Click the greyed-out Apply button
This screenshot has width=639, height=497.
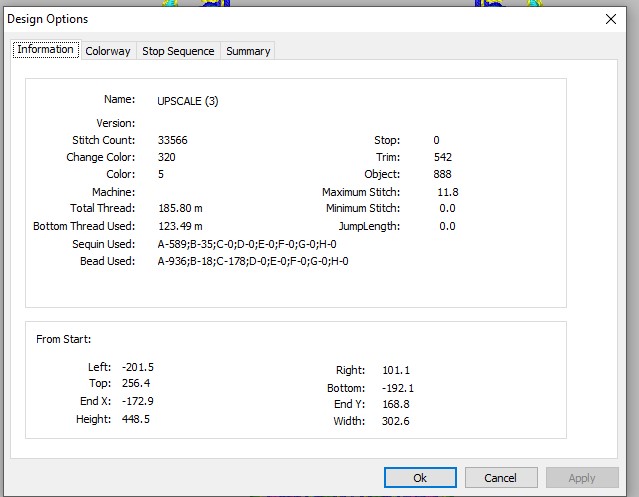pyautogui.click(x=582, y=477)
